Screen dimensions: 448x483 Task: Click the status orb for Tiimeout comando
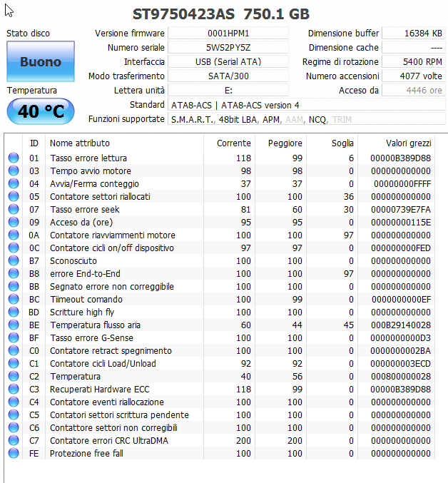click(14, 299)
